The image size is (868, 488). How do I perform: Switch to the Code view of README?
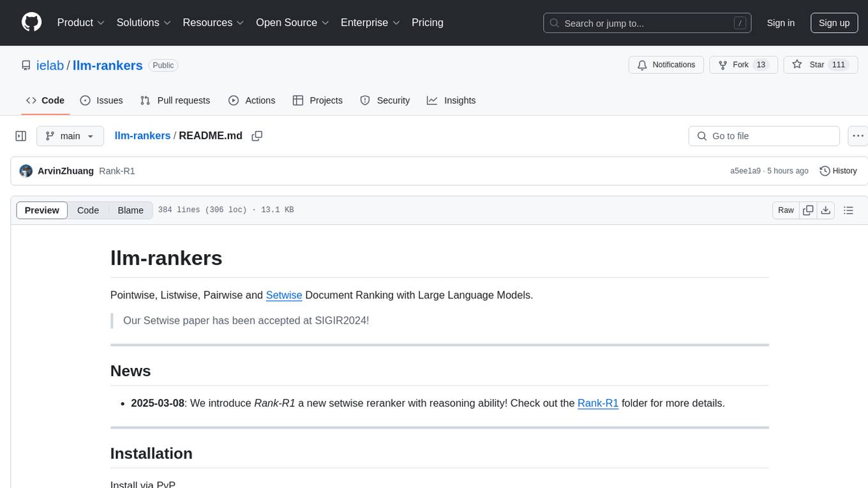pyautogui.click(x=88, y=210)
